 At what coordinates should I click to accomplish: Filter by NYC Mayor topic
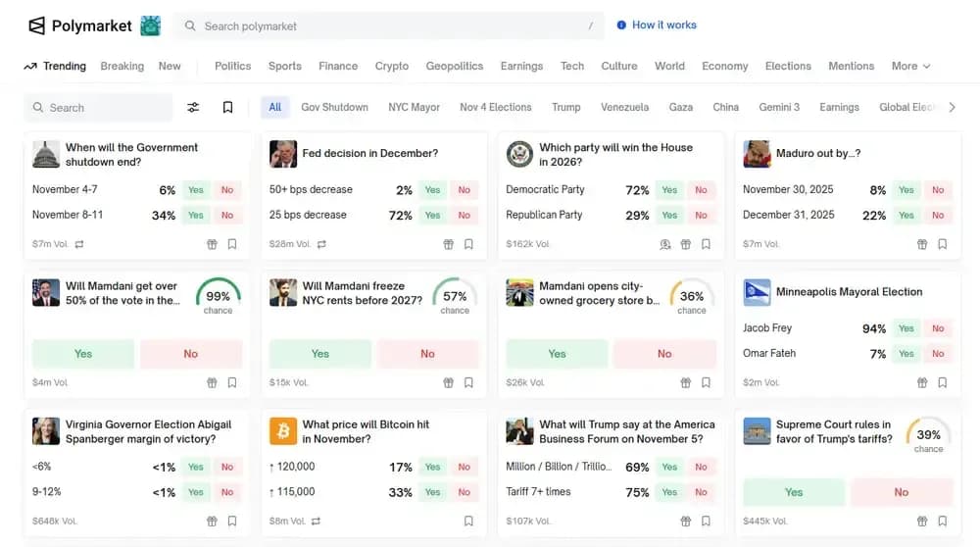click(414, 108)
